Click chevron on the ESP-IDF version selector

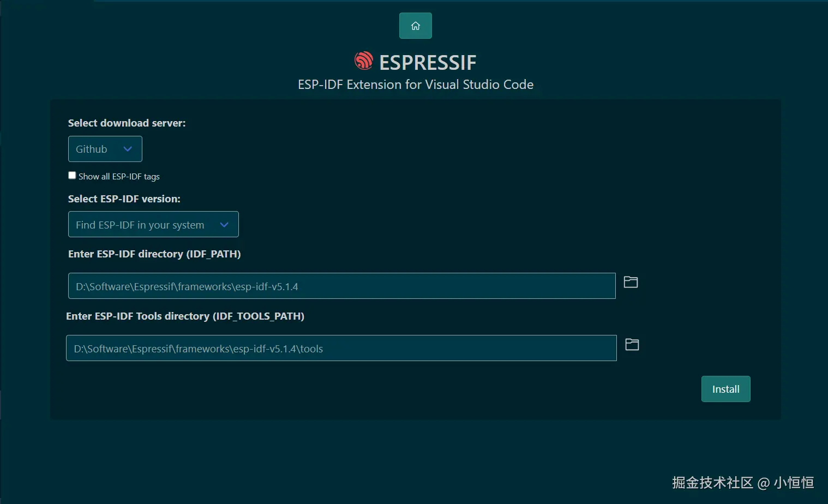click(224, 225)
